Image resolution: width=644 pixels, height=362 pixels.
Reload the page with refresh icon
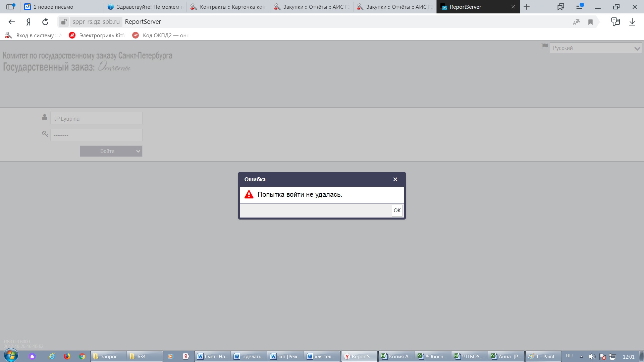tap(45, 22)
